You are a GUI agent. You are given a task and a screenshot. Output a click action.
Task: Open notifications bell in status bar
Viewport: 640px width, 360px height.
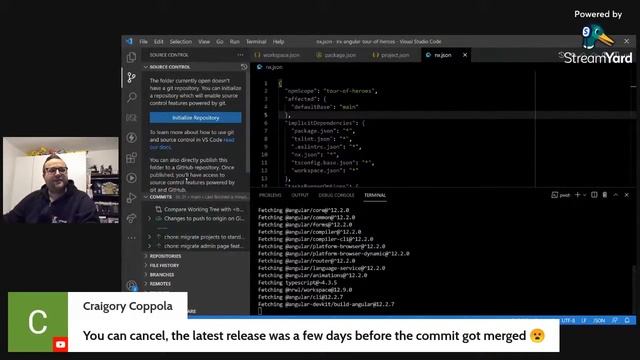pos(627,320)
